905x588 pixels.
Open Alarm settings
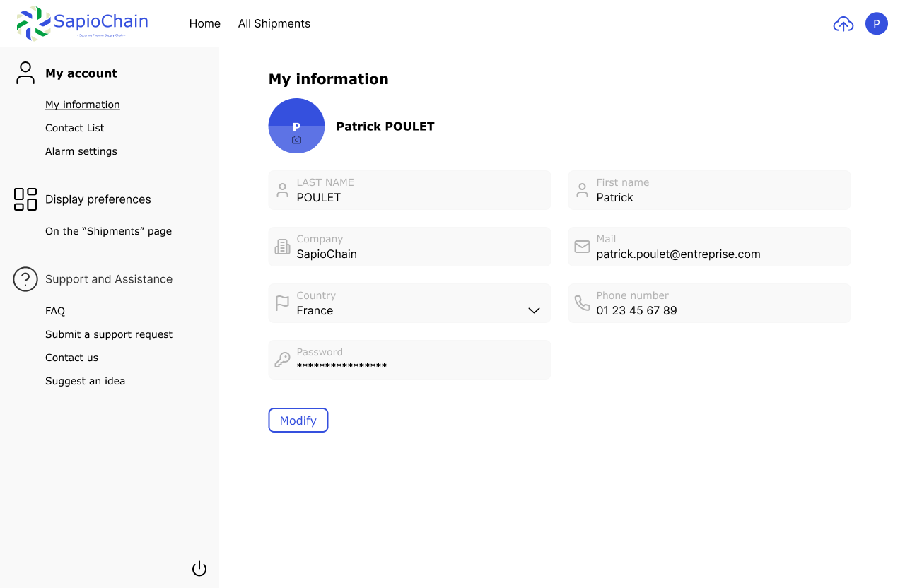pos(81,151)
